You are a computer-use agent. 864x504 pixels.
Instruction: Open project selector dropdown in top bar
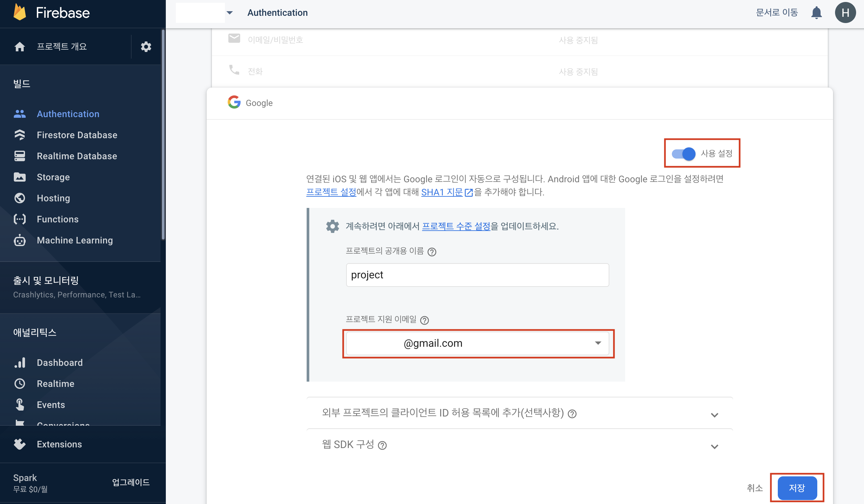[229, 13]
